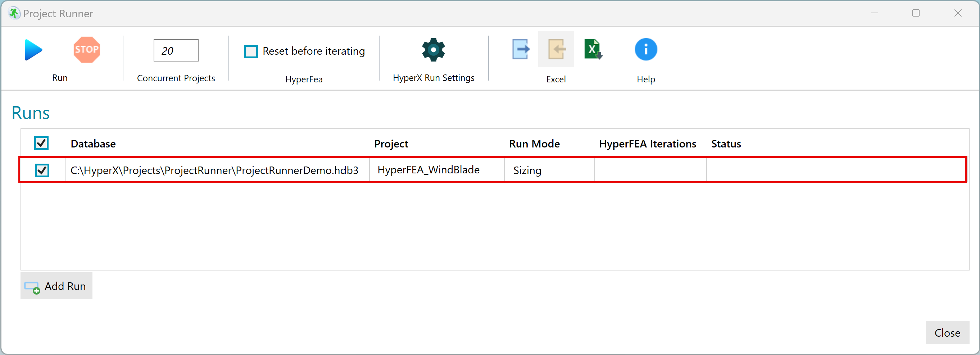Click the Project Runner app icon

(14, 13)
